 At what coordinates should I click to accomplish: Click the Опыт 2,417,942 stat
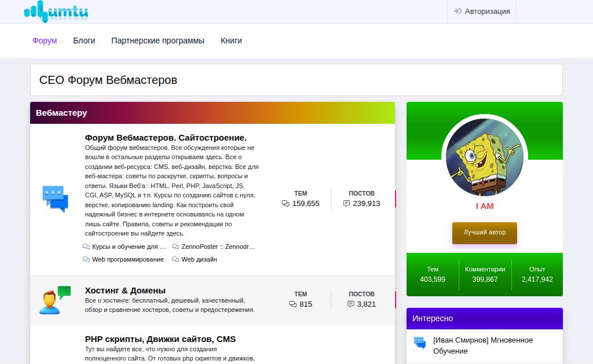(537, 274)
